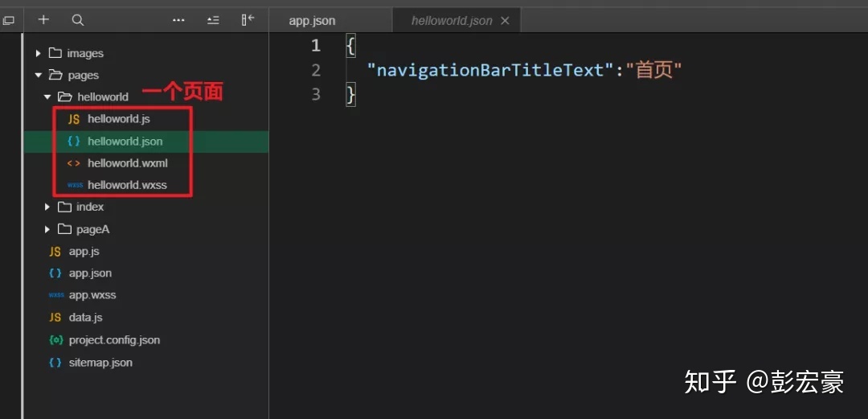
Task: Click the plus icon to add new file
Action: point(43,20)
